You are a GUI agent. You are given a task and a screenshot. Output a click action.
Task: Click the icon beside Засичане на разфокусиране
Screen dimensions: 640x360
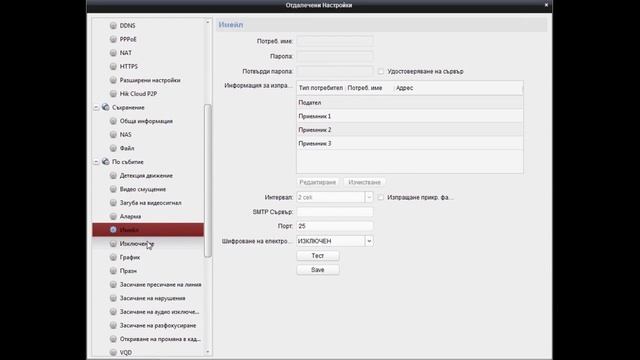(113, 325)
